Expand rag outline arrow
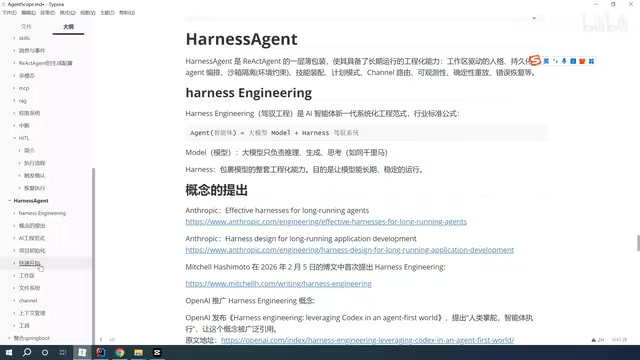 point(14,100)
